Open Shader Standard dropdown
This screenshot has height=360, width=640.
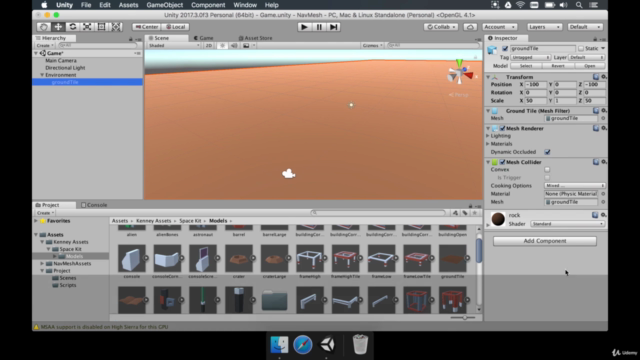[567, 224]
